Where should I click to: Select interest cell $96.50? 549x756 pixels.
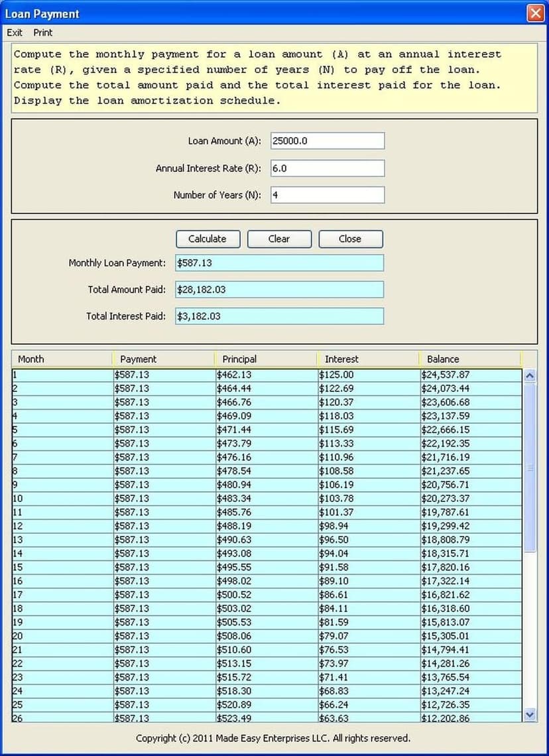point(369,540)
